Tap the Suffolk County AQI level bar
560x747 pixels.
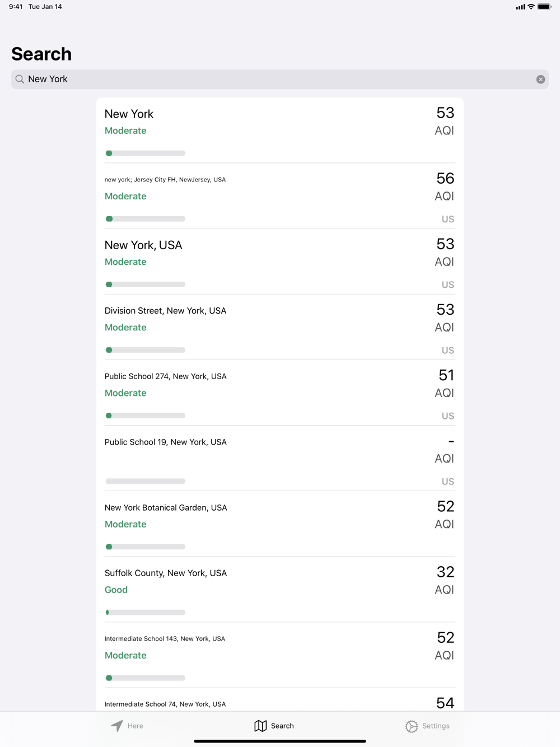click(x=146, y=613)
